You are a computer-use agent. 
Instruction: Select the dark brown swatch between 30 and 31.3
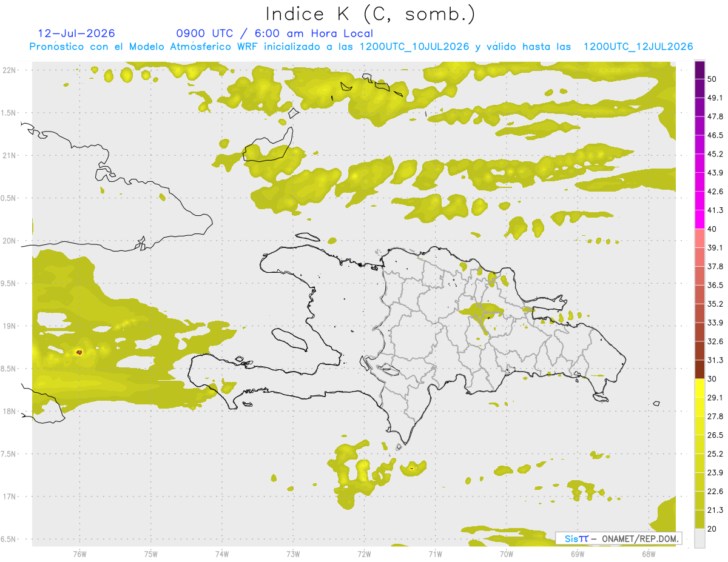coord(699,369)
